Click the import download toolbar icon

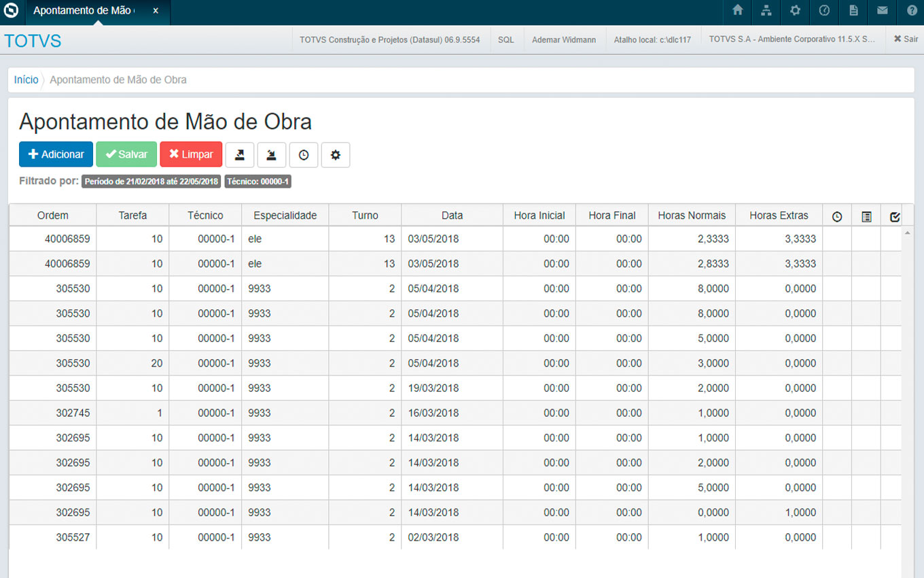point(272,155)
